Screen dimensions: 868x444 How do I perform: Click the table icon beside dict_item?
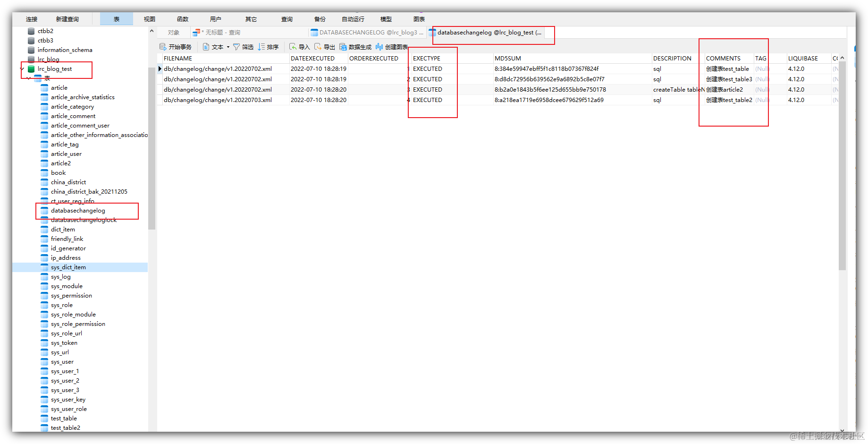click(x=44, y=230)
